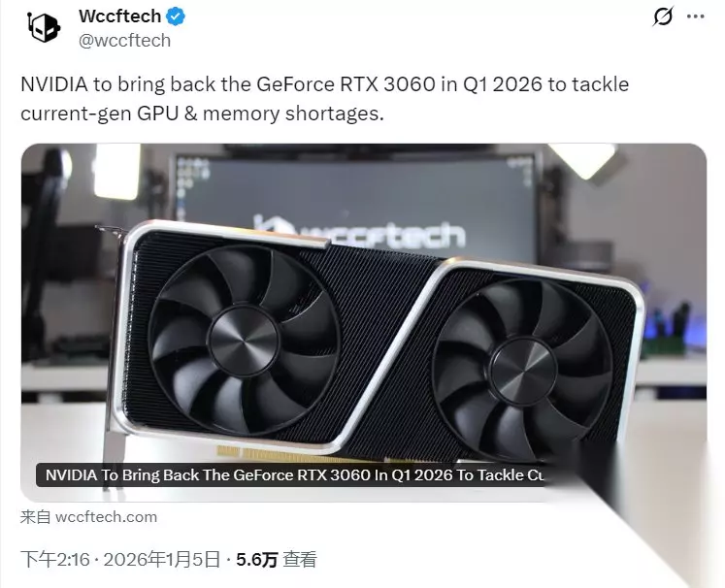Click the text line 'current-gen GPU & memory shortages.'
The width and height of the screenshot is (725, 588).
203,114
